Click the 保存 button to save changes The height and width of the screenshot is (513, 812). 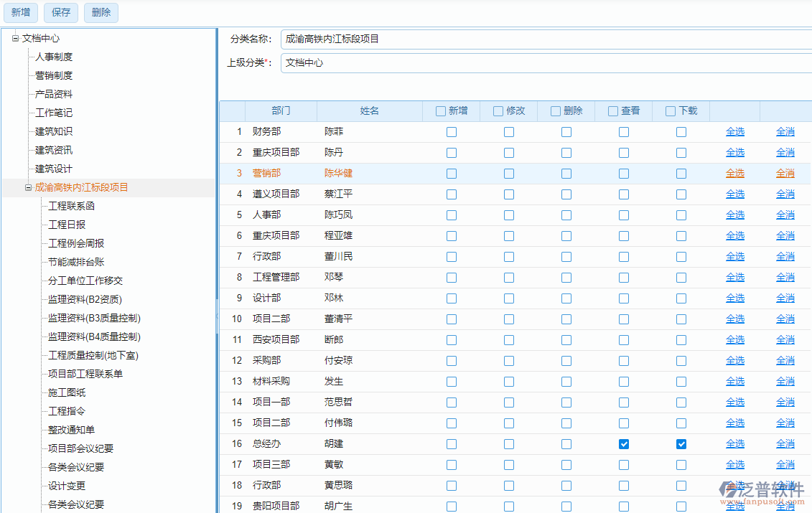[x=60, y=12]
